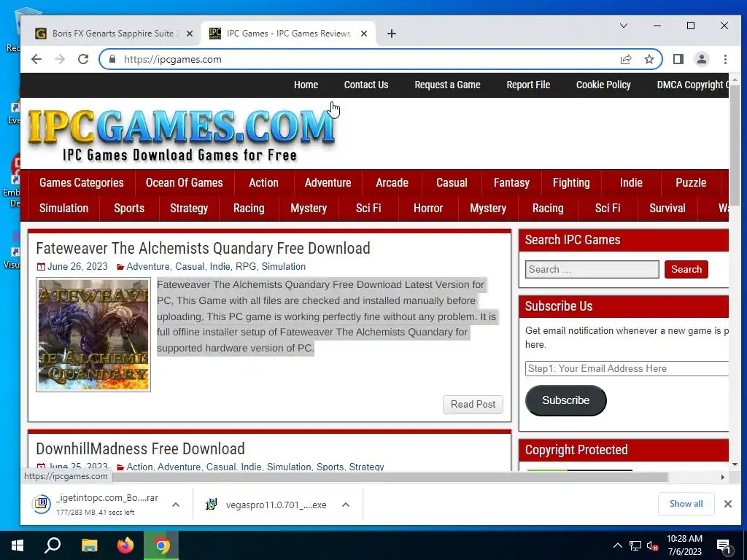Viewport: 747px width, 560px height.
Task: Close the Boris FX Genarts Sapphire Suite tab
Action: [x=190, y=34]
